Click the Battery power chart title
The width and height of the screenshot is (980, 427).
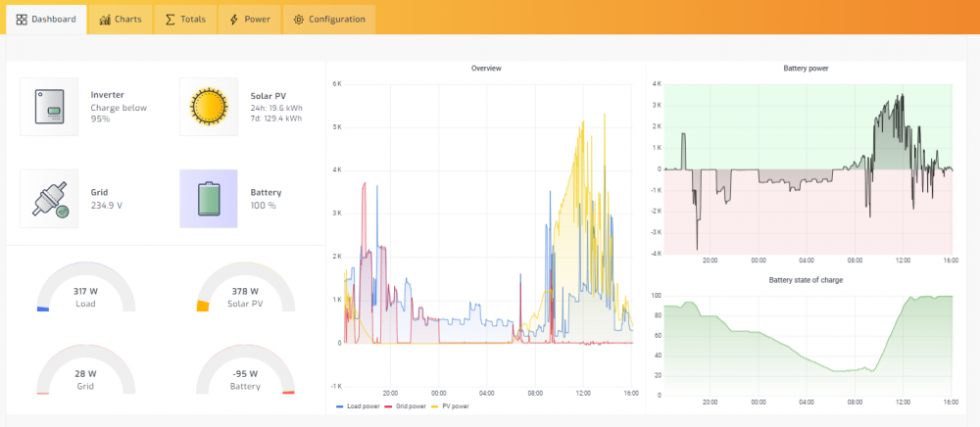pos(806,68)
